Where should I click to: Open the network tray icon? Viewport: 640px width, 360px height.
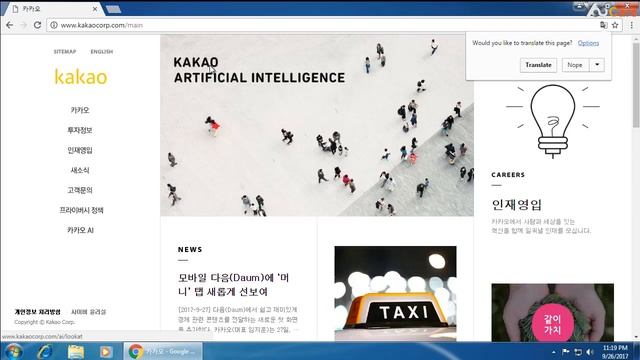578,351
